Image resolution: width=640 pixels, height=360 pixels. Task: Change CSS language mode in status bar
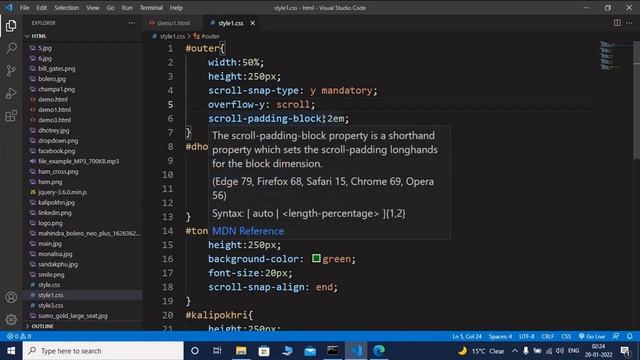(566, 336)
